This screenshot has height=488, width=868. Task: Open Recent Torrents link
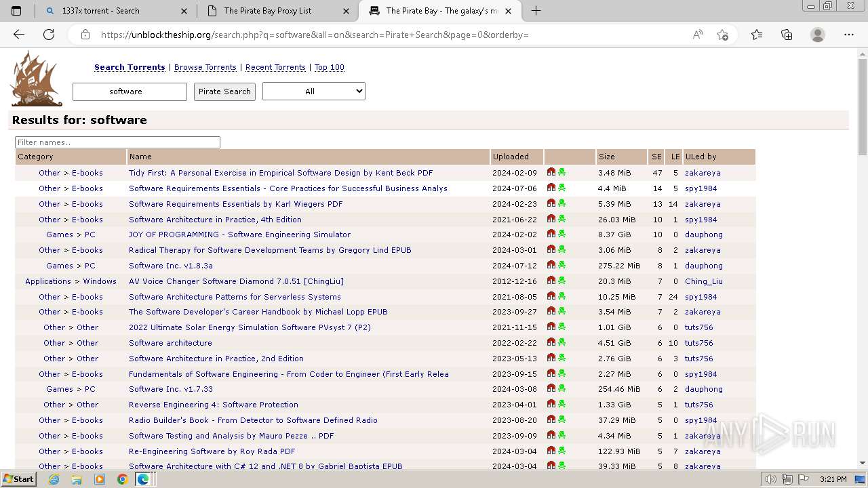coord(275,67)
